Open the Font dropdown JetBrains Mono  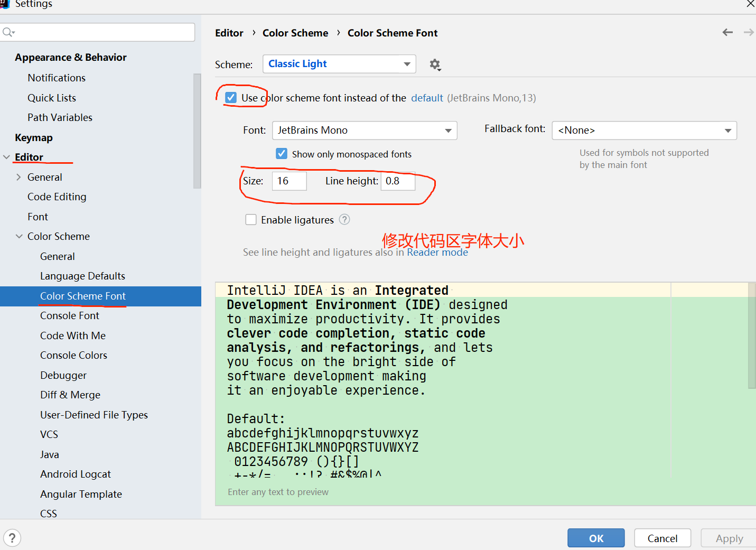point(365,130)
